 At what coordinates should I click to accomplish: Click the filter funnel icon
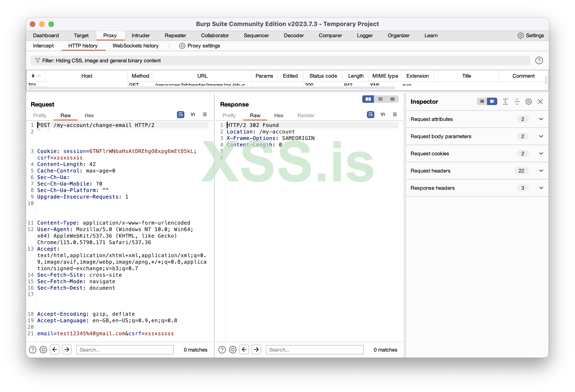38,60
